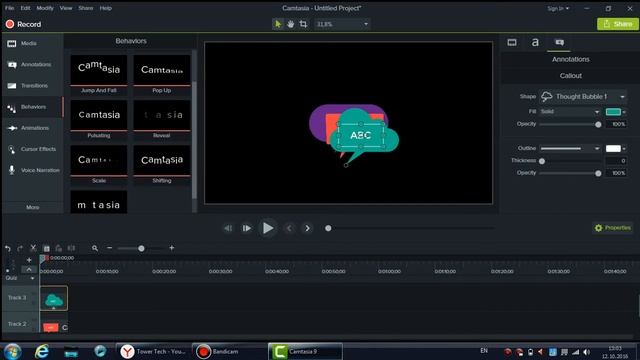Step forward one frame

tap(247, 228)
